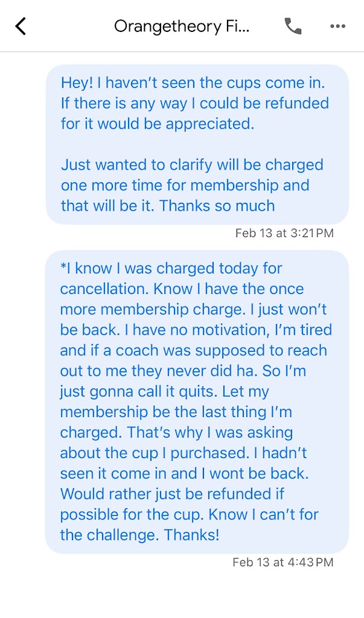Screen dimensions: 364x618
Task: Click the "Feb 13 at 4:43 PM" timestamp
Action: 283,562
